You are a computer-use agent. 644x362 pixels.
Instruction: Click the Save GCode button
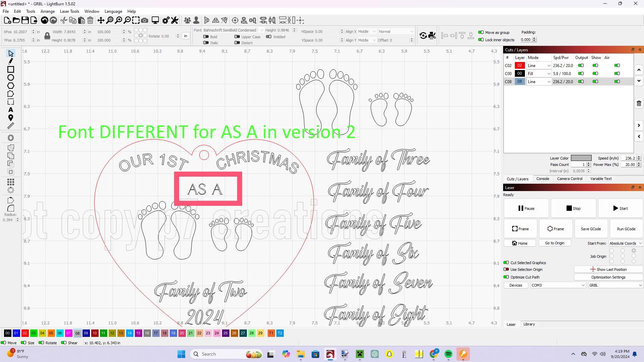pos(591,229)
